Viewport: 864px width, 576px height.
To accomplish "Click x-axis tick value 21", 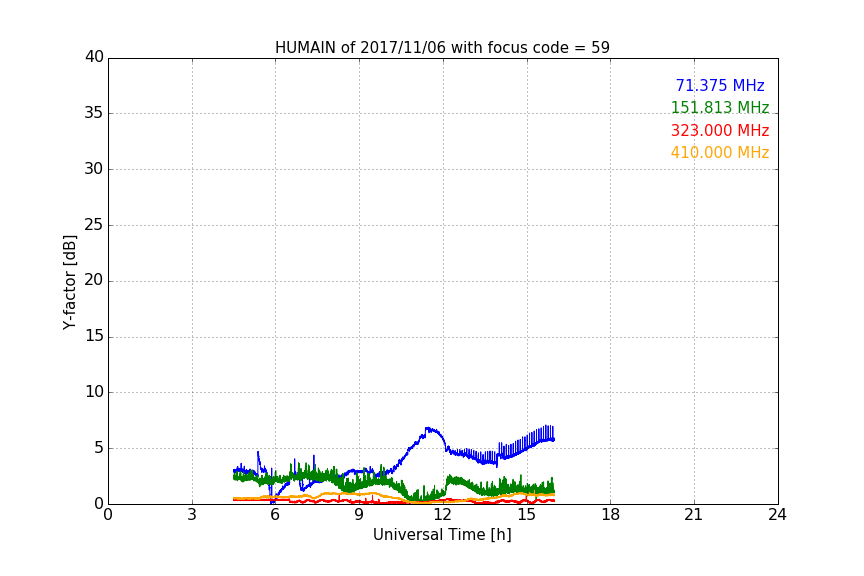I will (x=694, y=515).
